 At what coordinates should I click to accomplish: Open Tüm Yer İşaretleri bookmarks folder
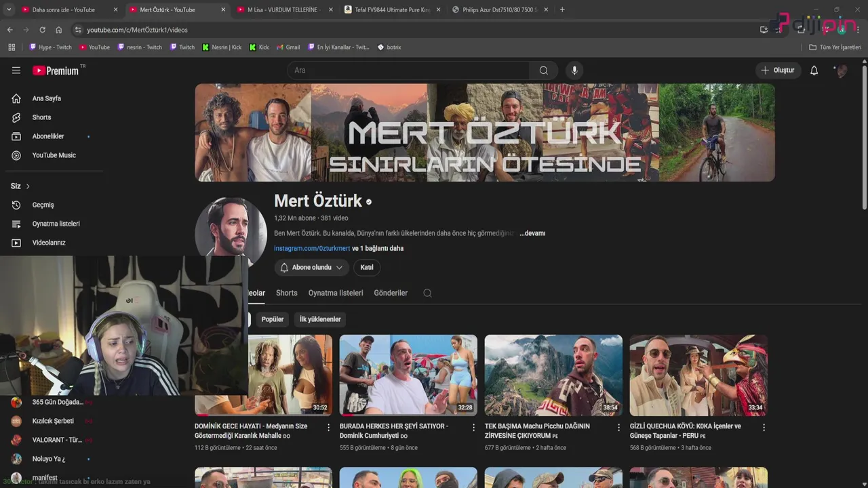835,47
